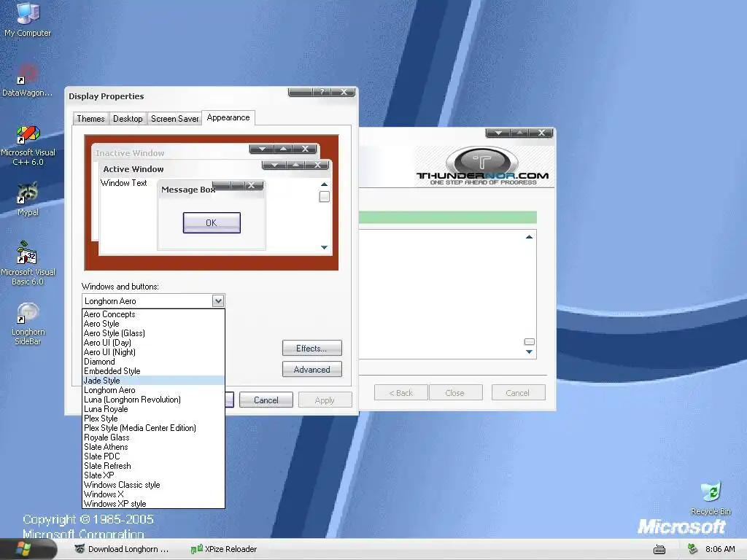
Task: Click the green progress bar in XPize window
Action: coord(448,217)
